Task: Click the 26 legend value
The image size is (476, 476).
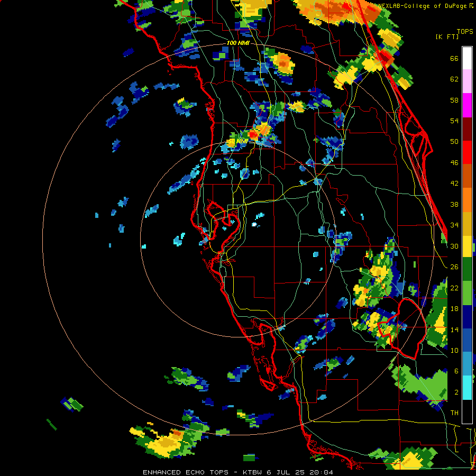Action: (x=454, y=267)
